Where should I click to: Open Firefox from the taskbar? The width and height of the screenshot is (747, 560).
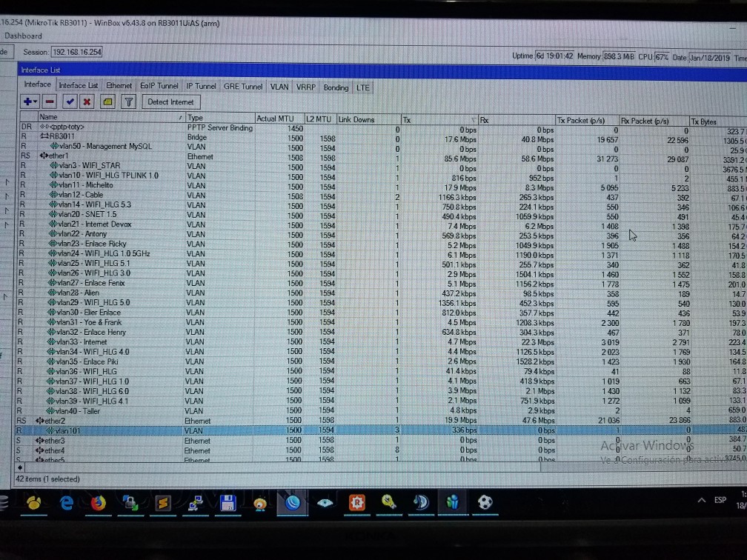coord(98,503)
